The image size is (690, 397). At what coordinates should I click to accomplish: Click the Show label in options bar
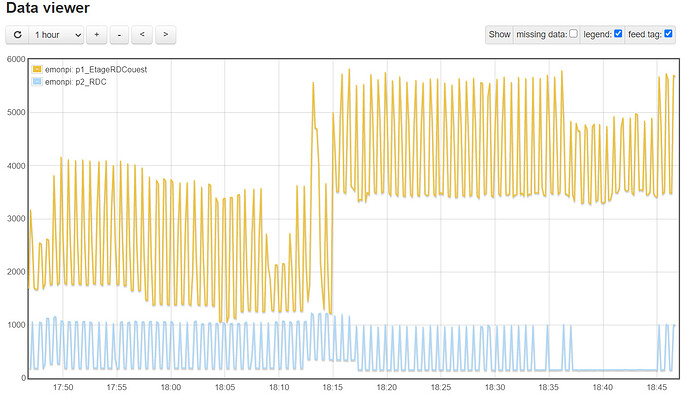[x=499, y=34]
